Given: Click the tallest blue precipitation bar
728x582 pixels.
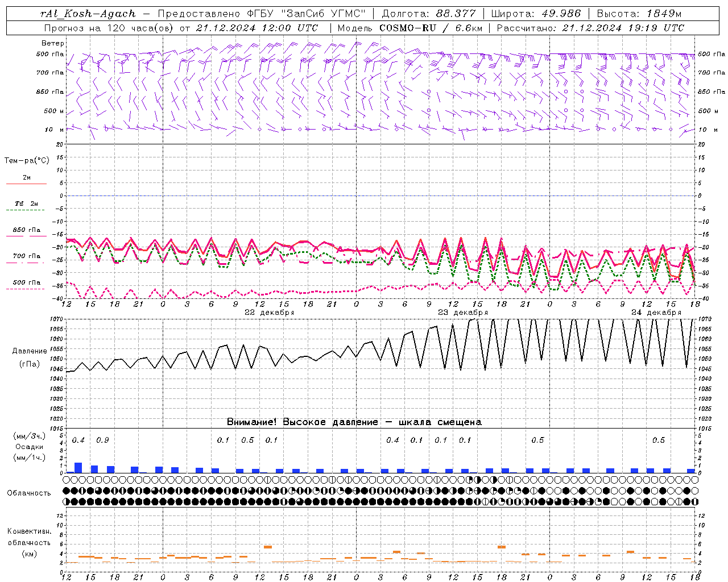Looking at the screenshot, I should point(78,468).
